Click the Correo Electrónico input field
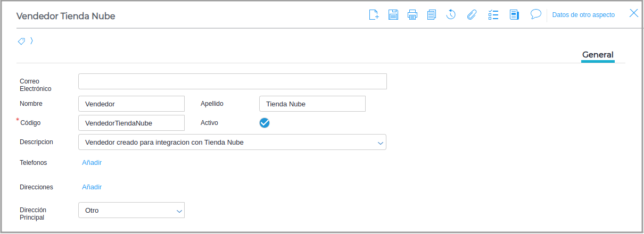The image size is (644, 234). pos(232,81)
